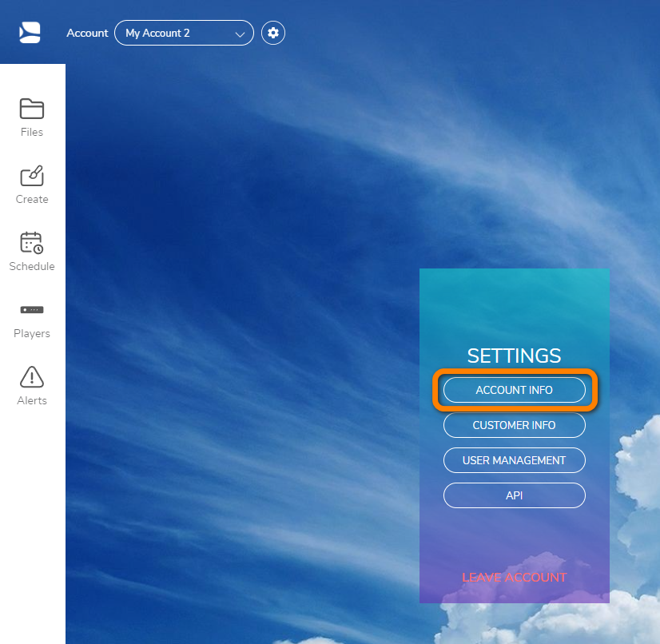This screenshot has height=644, width=660.
Task: Select the API settings button
Action: [x=515, y=495]
